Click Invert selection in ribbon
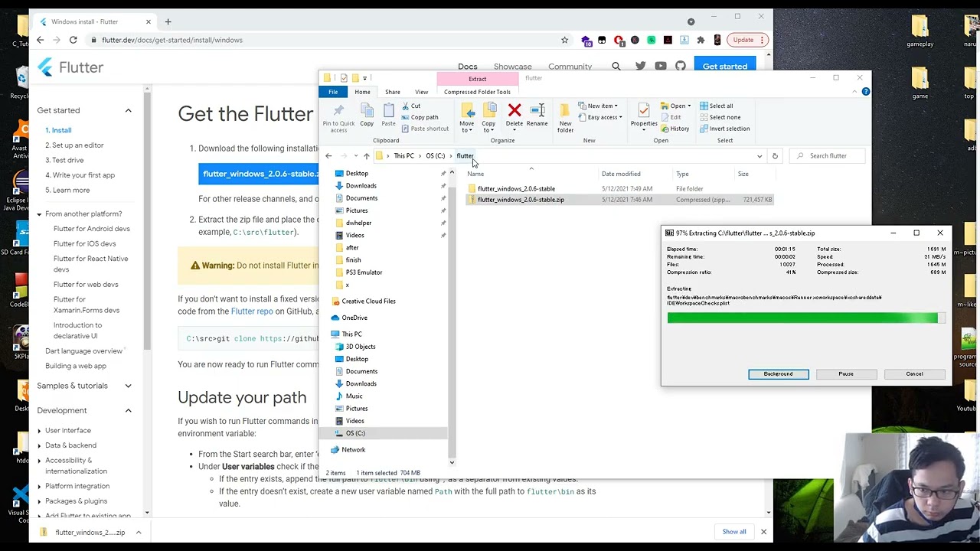Viewport: 980px width, 551px height. pyautogui.click(x=724, y=129)
